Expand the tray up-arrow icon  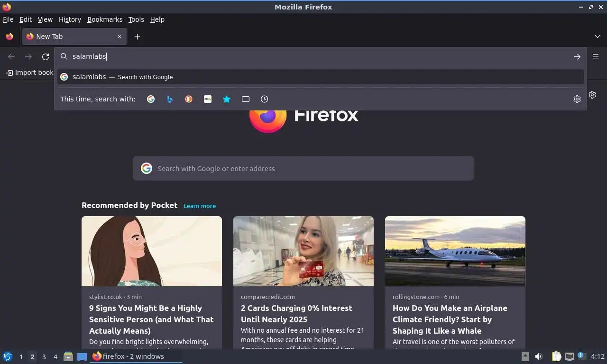click(525, 356)
